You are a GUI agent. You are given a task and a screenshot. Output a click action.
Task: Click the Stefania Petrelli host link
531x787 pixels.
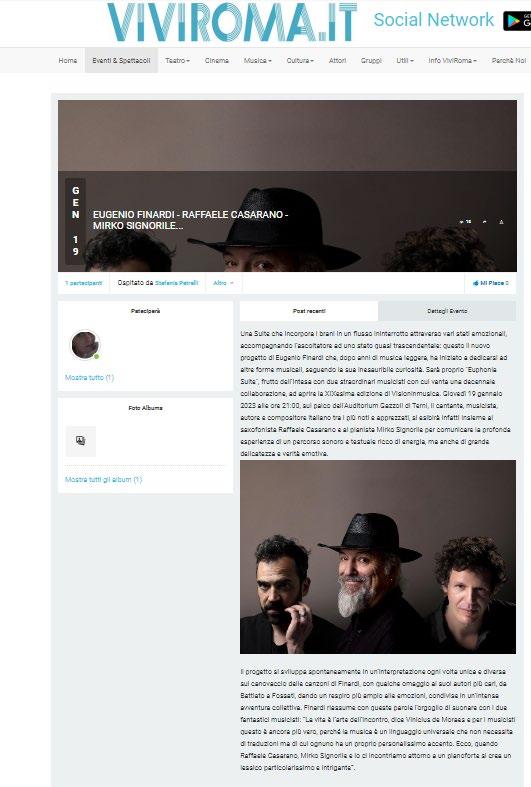coord(176,283)
